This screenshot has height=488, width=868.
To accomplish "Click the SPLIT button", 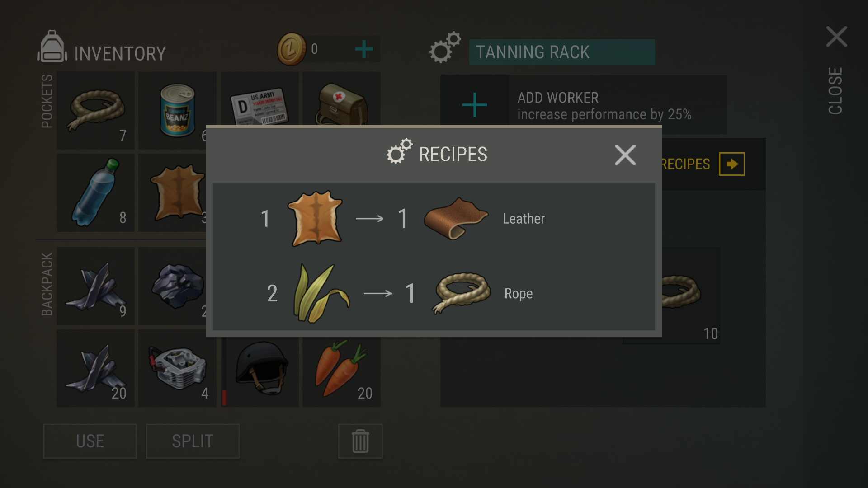I will (193, 441).
